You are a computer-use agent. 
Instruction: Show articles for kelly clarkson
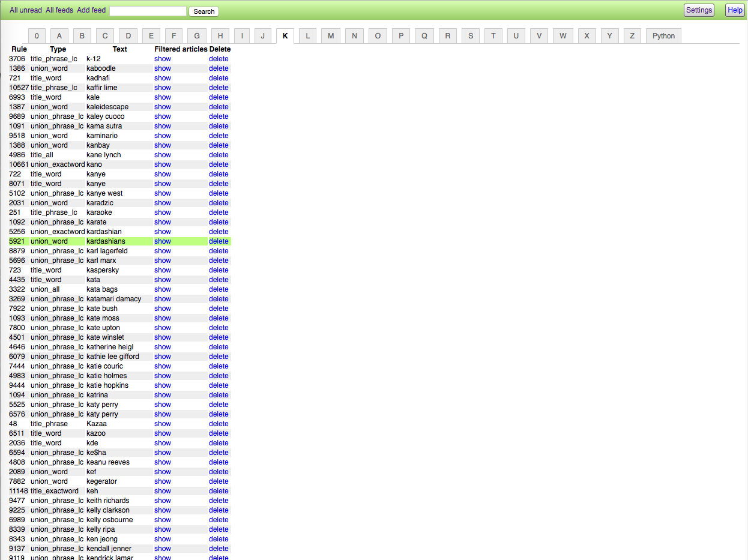pyautogui.click(x=163, y=510)
